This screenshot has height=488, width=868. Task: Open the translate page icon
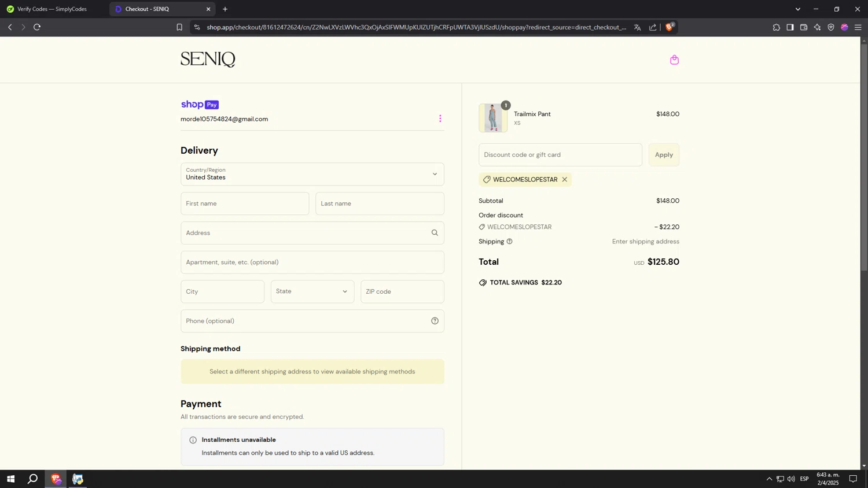[x=637, y=27]
